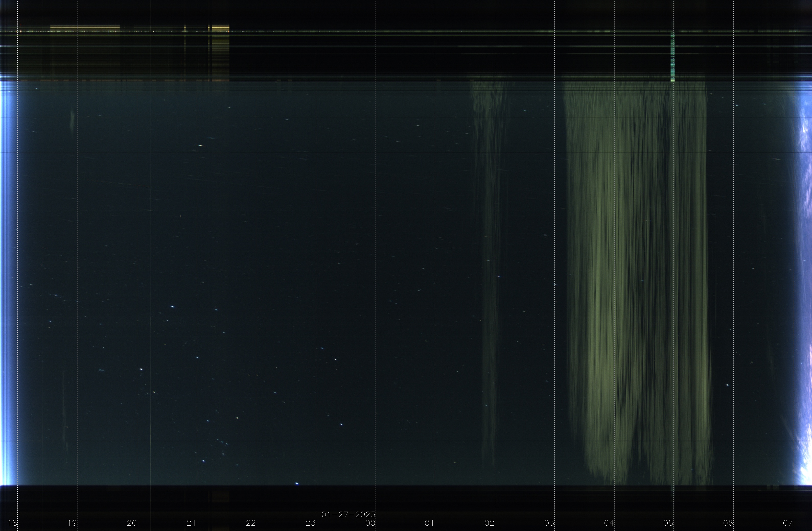Screen dimensions: 812x531
Task: Click the date label 01-27-2023
Action: [x=348, y=514]
